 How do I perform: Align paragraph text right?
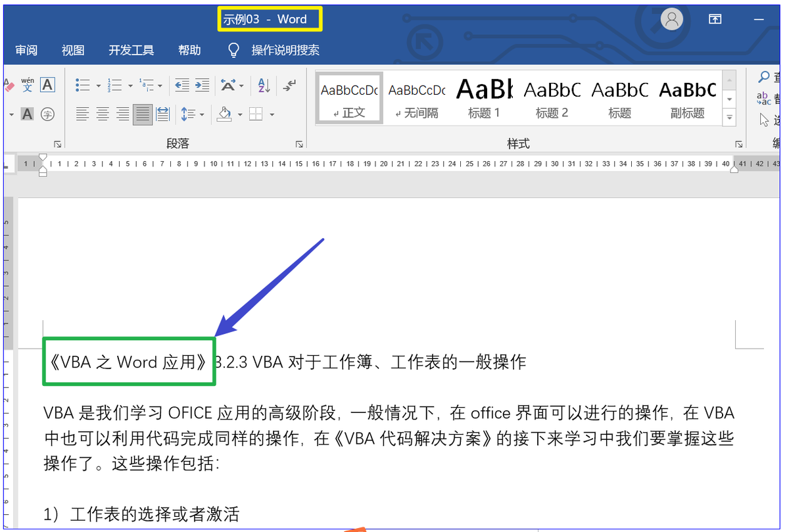[122, 114]
